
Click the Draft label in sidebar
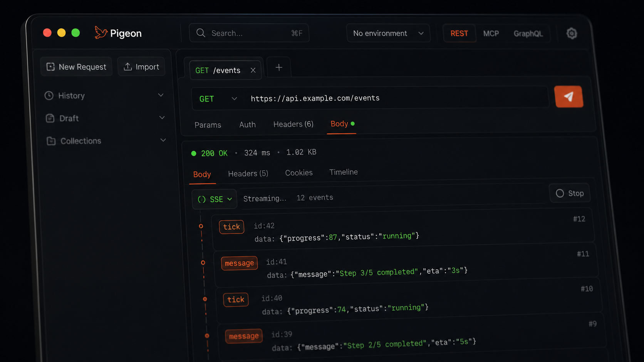pyautogui.click(x=69, y=118)
